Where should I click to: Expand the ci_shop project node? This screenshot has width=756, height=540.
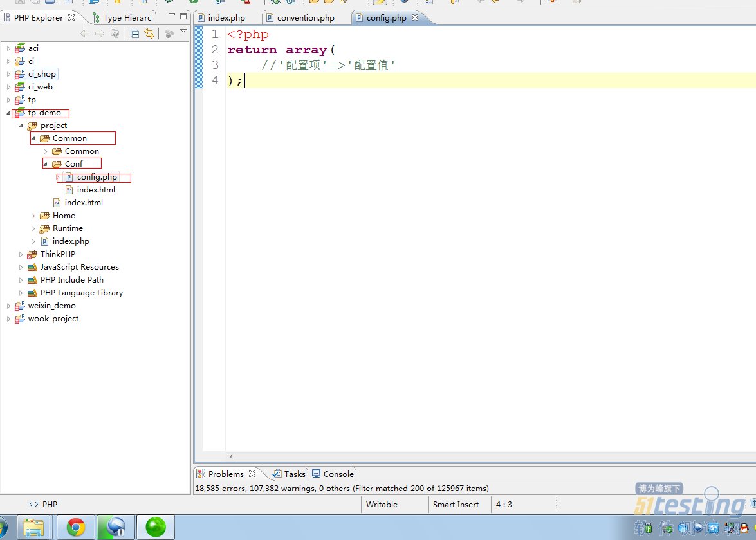tap(8, 74)
